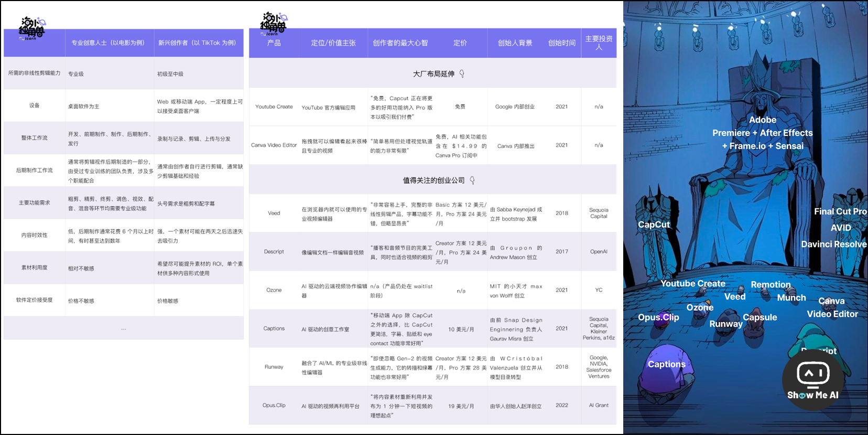The image size is (868, 435).
Task: Click the 创作者的最大心智 column header
Action: 400,43
